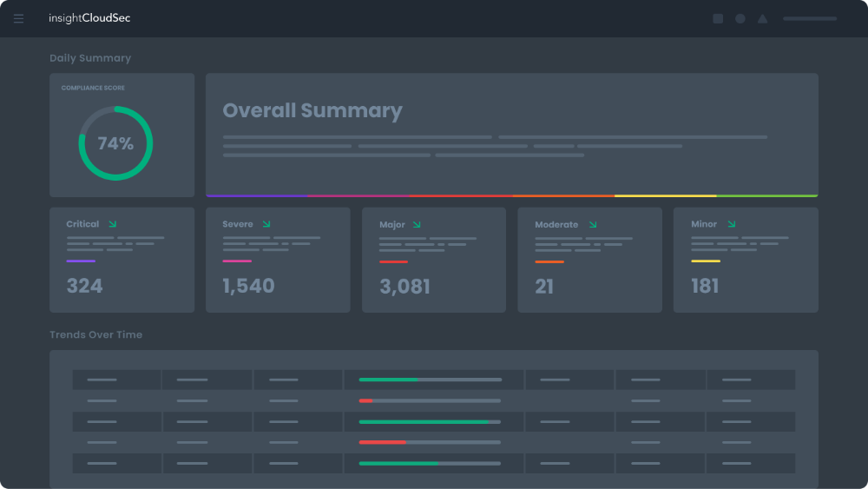
Task: Click the insightCloudSec logo
Action: pos(89,18)
